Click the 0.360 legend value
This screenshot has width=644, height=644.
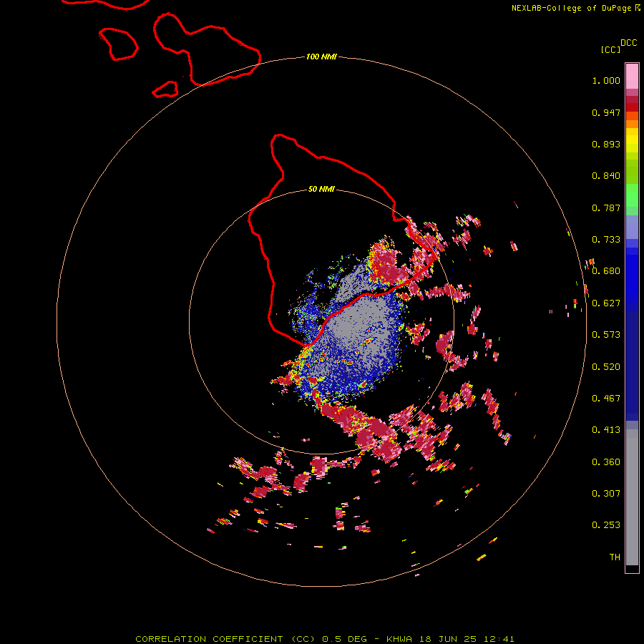(x=606, y=462)
